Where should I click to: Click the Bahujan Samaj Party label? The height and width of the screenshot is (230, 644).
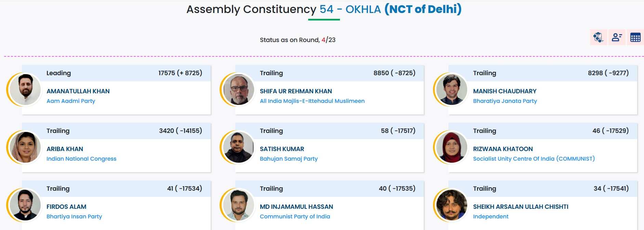point(289,159)
